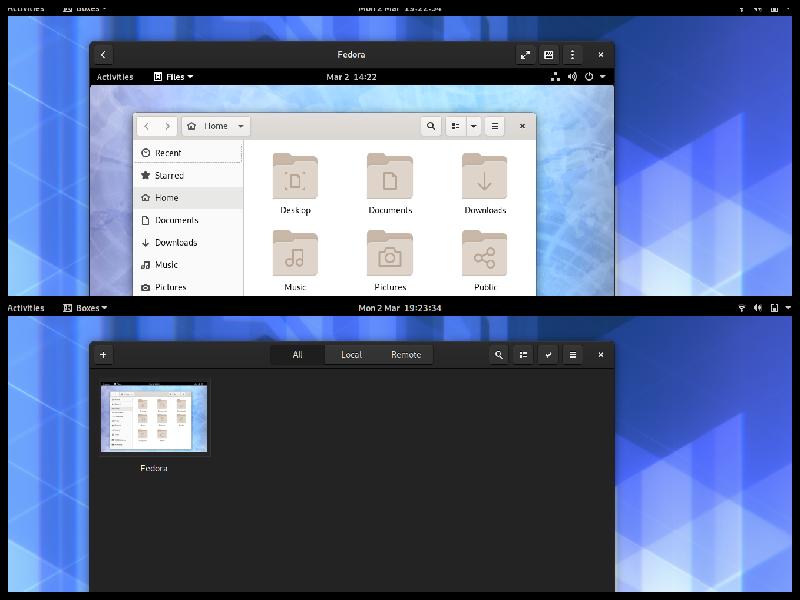Open the three-dot menu in Fedora header
This screenshot has height=600, width=800.
pos(572,55)
